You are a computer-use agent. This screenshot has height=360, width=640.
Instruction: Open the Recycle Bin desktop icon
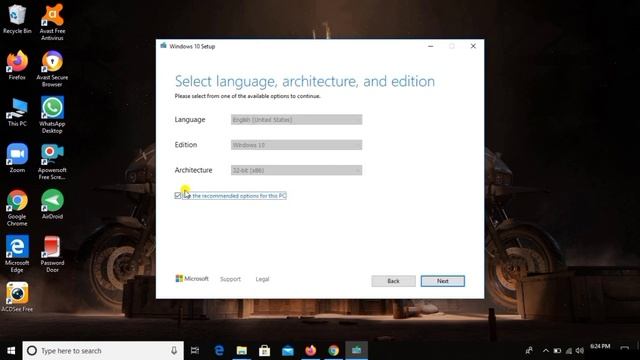coord(17,19)
